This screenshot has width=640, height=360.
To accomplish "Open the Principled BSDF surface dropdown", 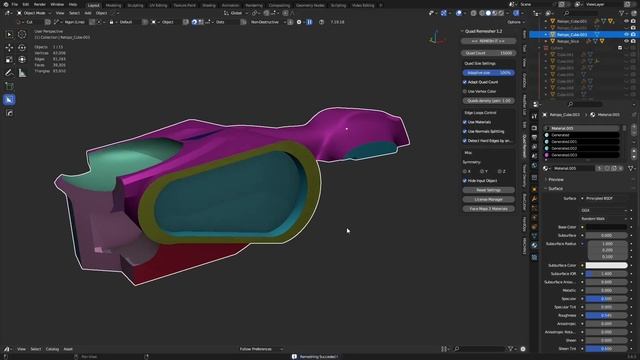I will click(x=606, y=198).
